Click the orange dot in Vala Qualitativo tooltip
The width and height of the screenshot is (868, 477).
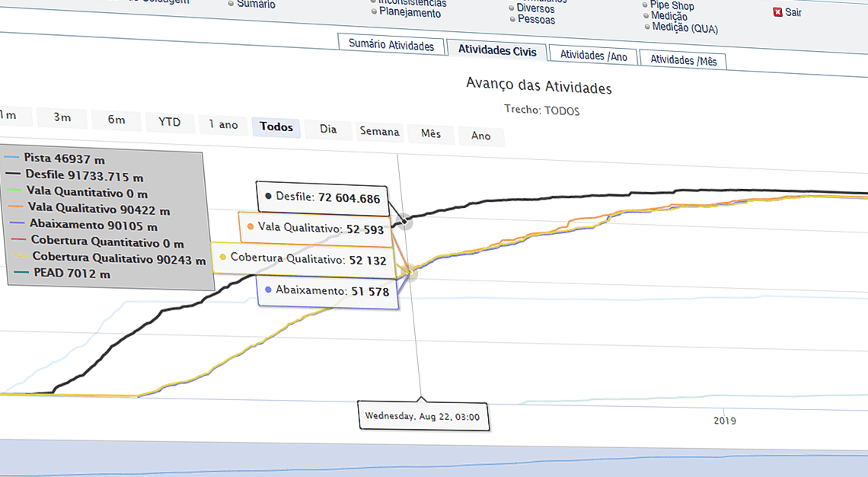(x=252, y=228)
